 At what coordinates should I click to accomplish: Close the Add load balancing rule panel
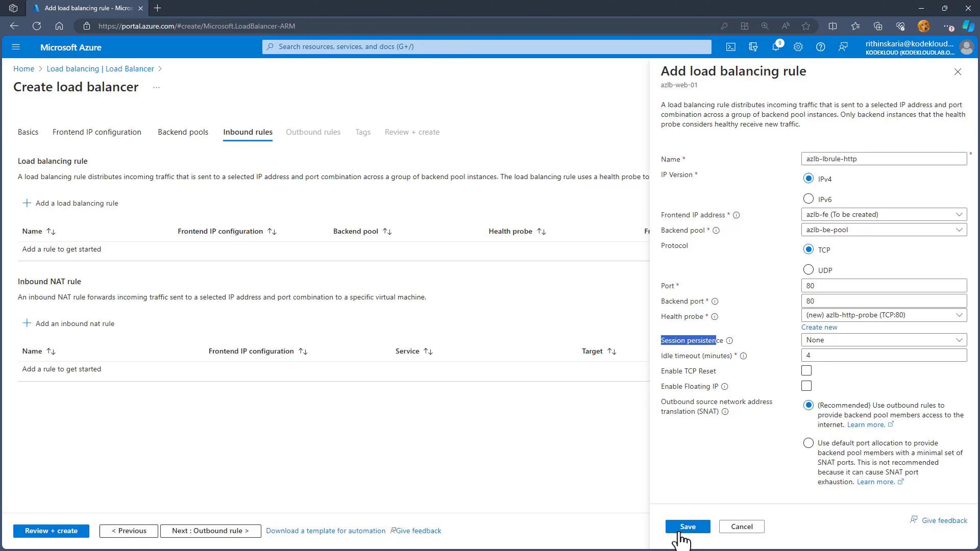[x=958, y=72]
